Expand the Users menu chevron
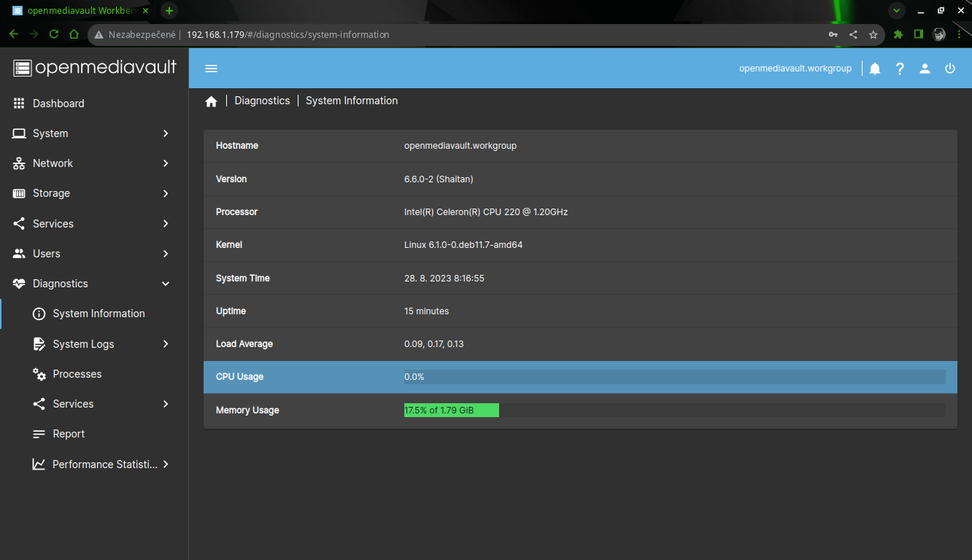Viewport: 972px width, 560px height. click(x=166, y=254)
